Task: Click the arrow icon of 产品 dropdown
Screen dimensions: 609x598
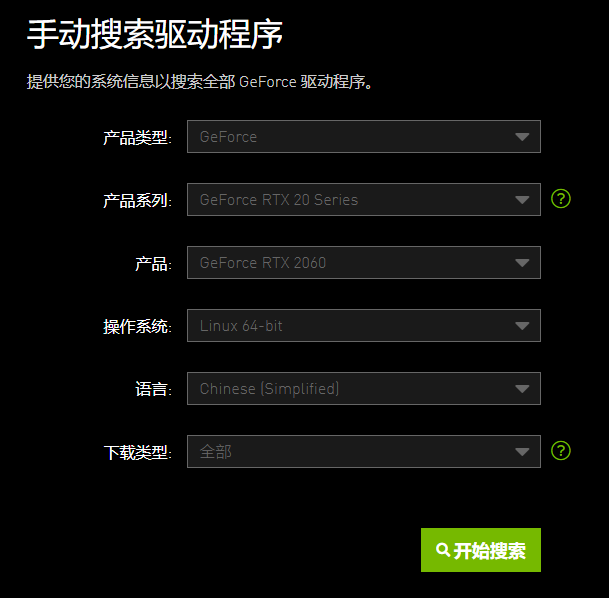Action: 522,263
